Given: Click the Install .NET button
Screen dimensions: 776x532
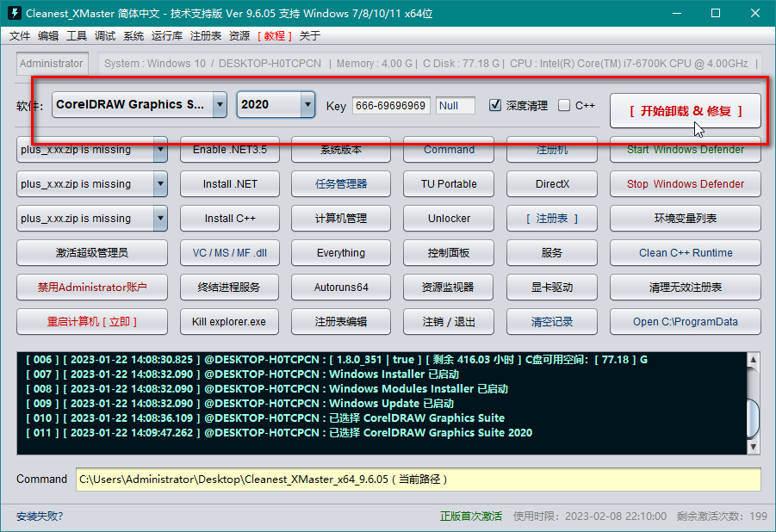Looking at the screenshot, I should pos(230,184).
